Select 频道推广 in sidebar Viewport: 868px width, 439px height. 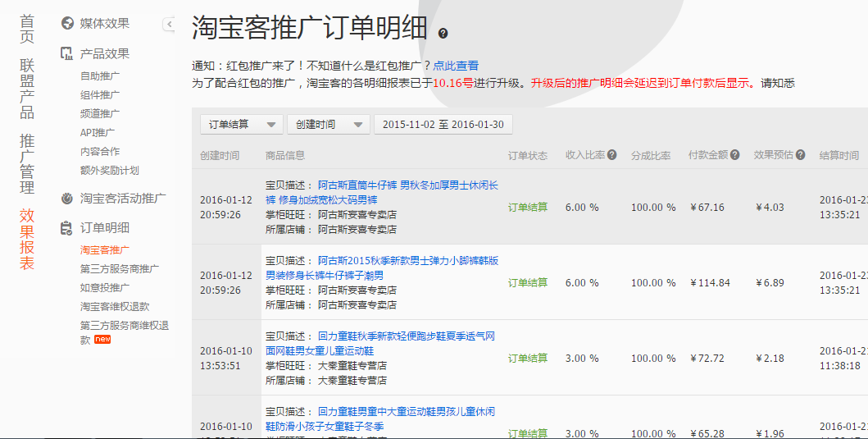[x=100, y=113]
